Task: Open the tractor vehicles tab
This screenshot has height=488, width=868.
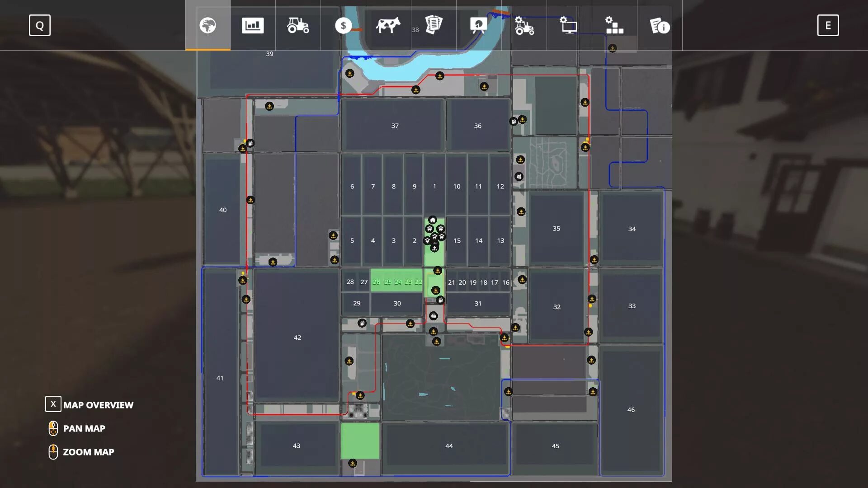Action: click(x=298, y=25)
